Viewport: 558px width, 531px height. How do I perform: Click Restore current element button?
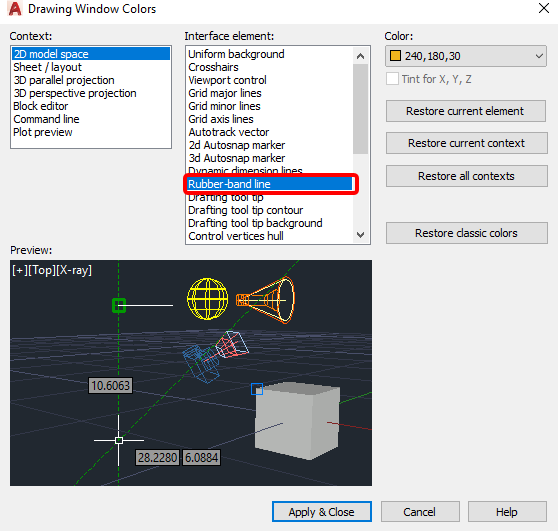coord(466,111)
